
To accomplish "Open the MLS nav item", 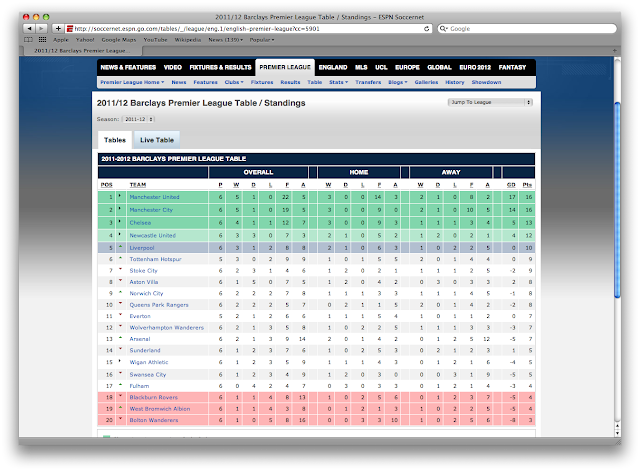I will (x=361, y=67).
